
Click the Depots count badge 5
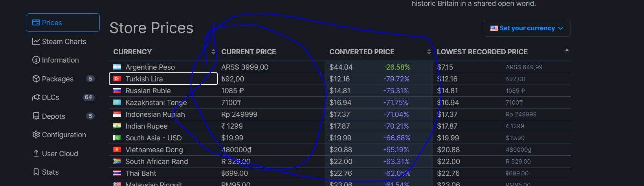[90, 116]
